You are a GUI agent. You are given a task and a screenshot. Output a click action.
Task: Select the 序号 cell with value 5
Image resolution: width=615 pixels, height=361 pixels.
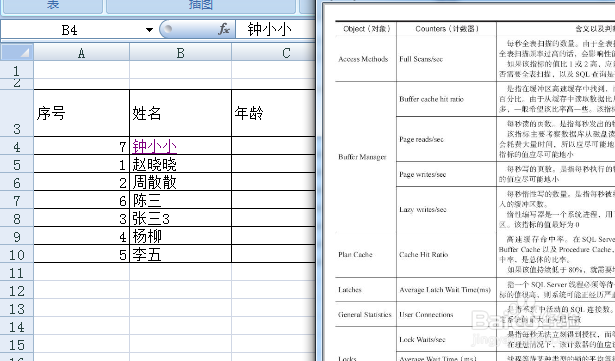tap(82, 255)
